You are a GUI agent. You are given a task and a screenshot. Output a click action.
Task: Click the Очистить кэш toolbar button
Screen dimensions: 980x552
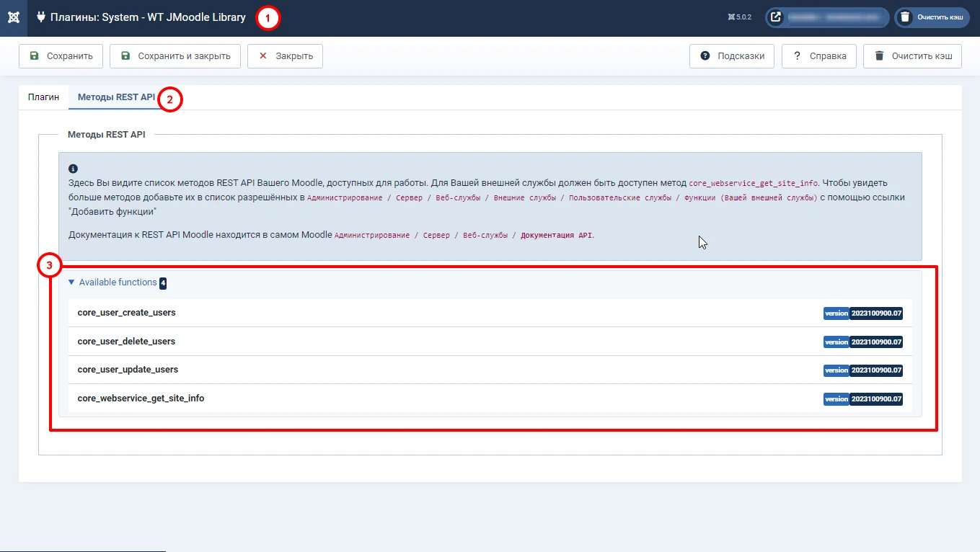[x=912, y=56]
